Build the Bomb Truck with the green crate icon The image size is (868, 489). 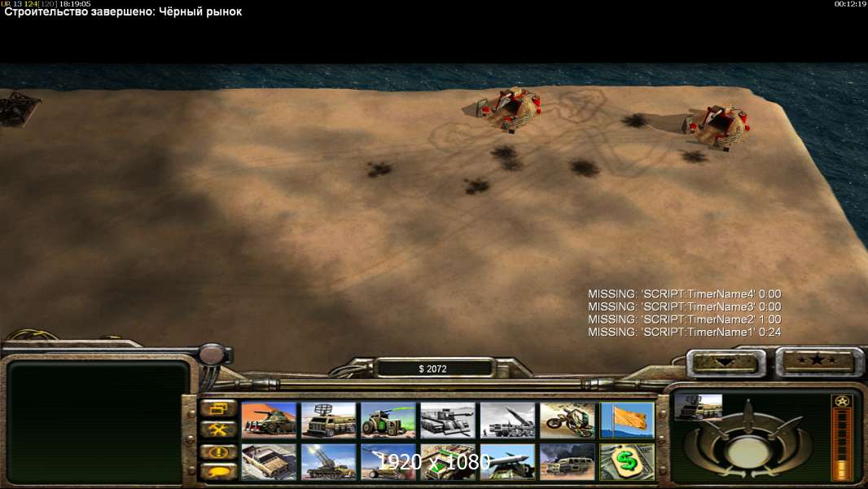[448, 461]
